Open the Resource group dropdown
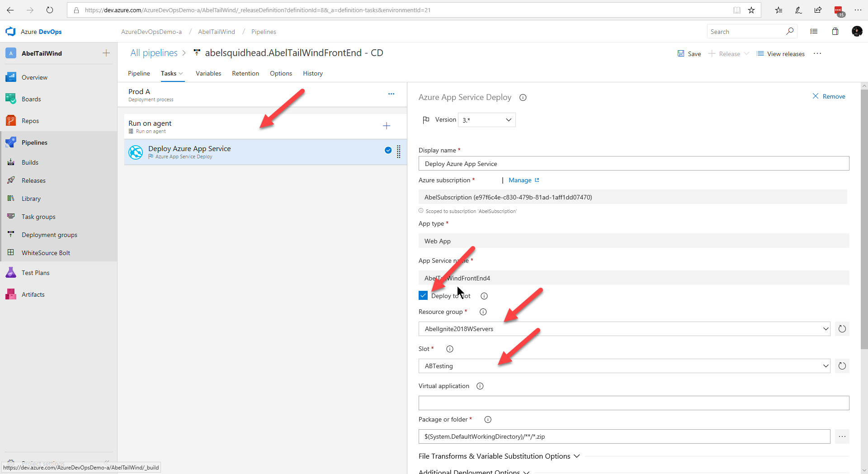Screen dimensions: 868x474 click(624, 329)
